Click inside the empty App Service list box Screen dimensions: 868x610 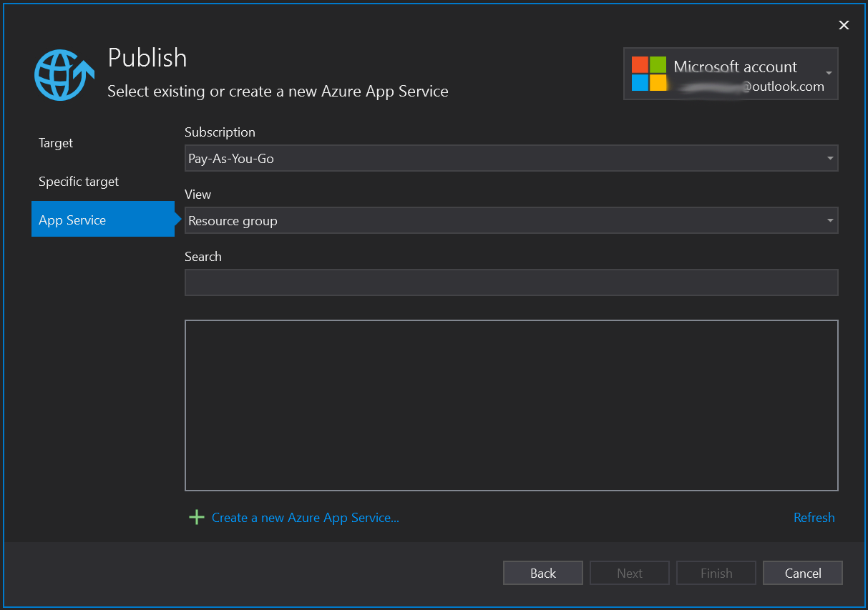pyautogui.click(x=511, y=405)
